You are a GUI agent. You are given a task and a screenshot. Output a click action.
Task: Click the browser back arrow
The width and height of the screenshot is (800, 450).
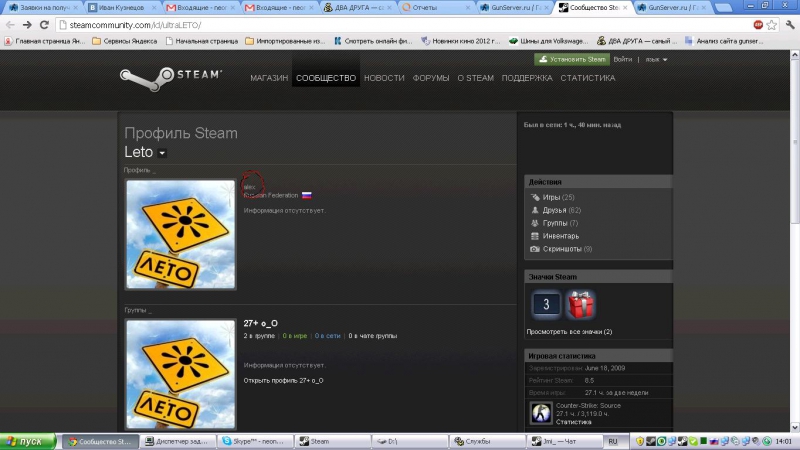pyautogui.click(x=9, y=24)
